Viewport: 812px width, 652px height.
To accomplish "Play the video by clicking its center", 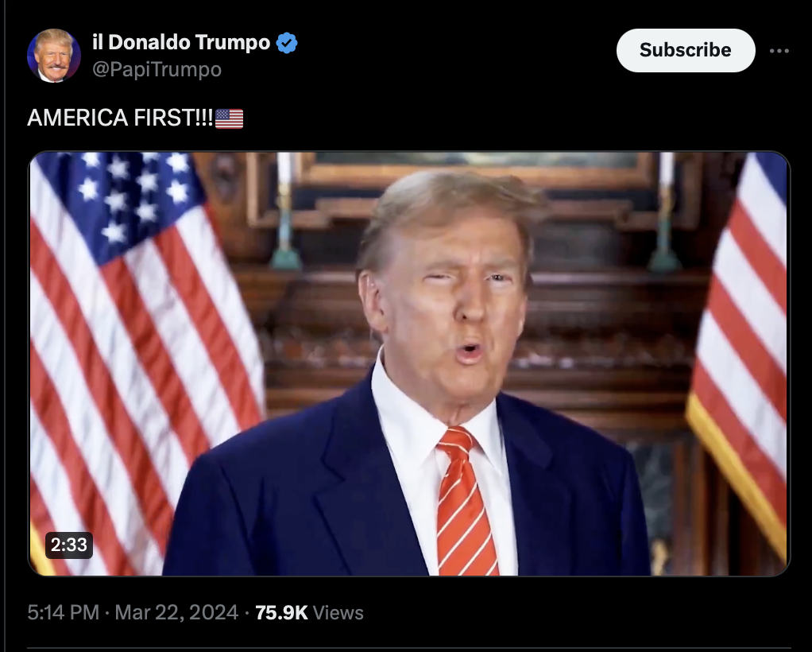I will [x=409, y=364].
